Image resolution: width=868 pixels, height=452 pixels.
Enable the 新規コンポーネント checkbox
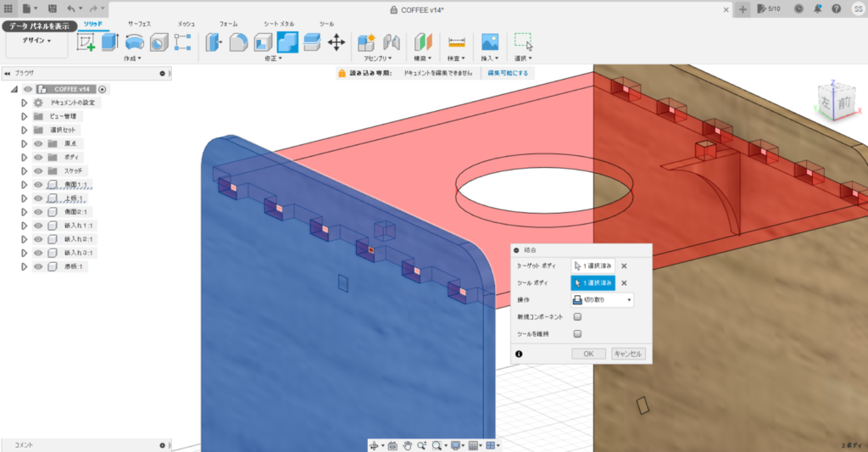[x=577, y=316]
